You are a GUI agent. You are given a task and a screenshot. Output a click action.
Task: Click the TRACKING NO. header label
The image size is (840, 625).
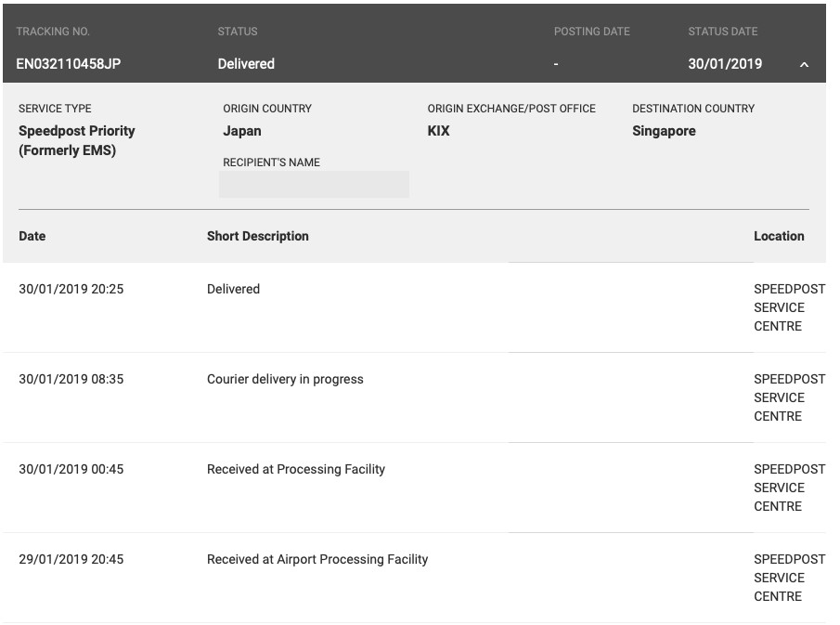click(x=53, y=32)
